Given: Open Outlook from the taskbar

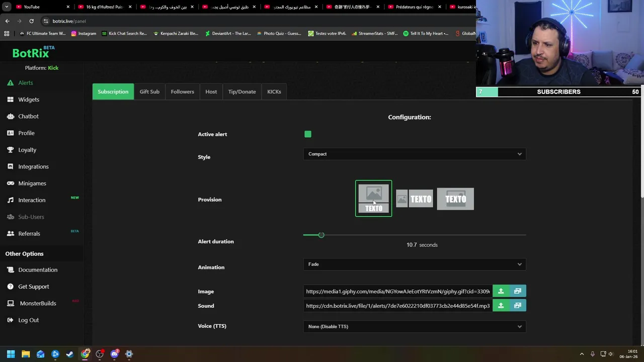Looking at the screenshot, I should pyautogui.click(x=40, y=354).
